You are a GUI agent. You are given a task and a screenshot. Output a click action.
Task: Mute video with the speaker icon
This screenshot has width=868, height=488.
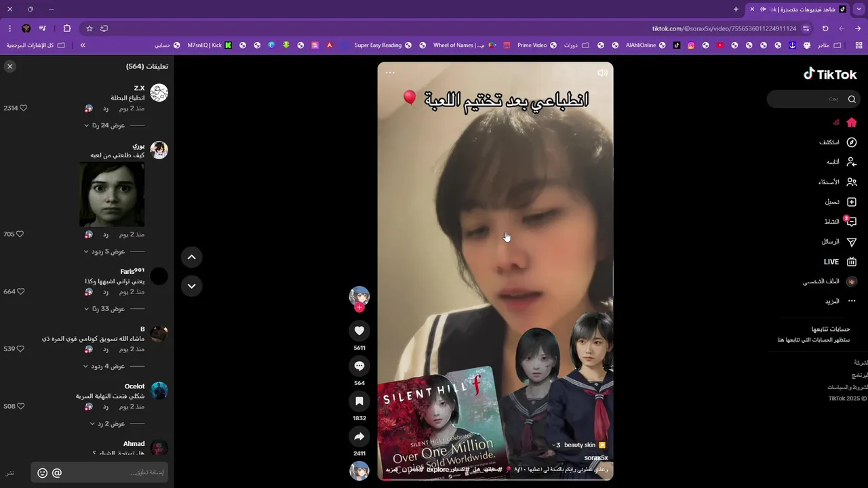(x=602, y=73)
